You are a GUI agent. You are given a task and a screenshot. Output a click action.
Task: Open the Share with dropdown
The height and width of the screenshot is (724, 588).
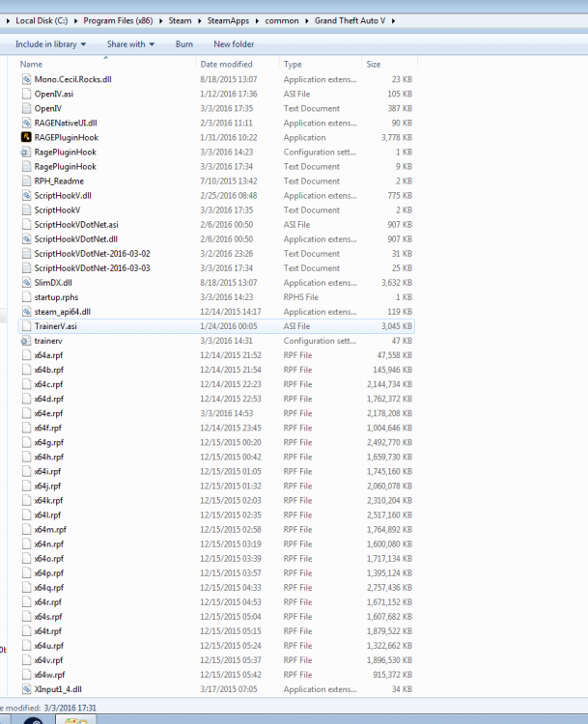click(130, 44)
